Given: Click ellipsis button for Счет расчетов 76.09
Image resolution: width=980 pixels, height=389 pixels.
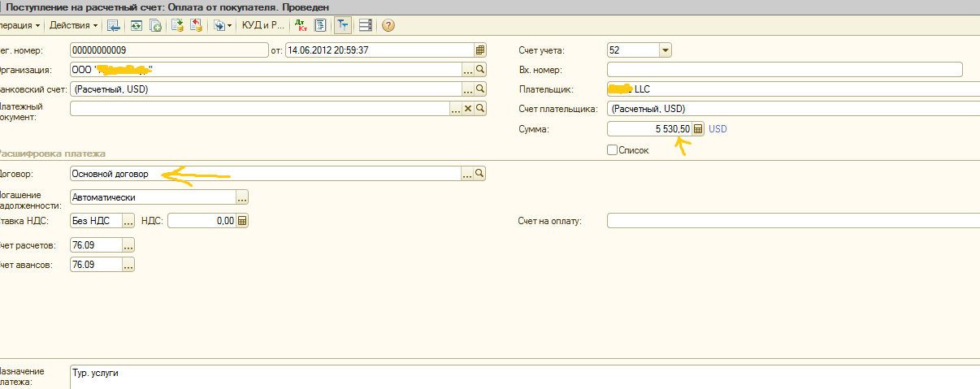Looking at the screenshot, I should coord(128,245).
